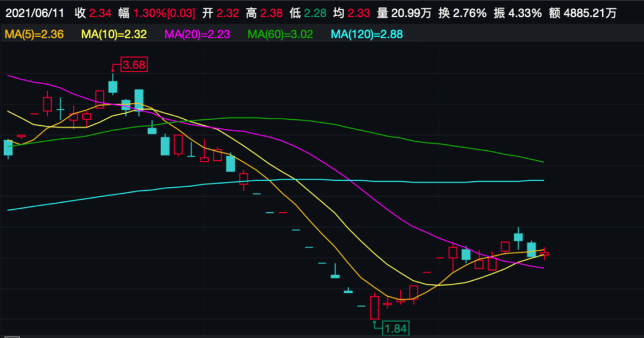Click the amplitude value 4.33%
The width and height of the screenshot is (644, 338).
tap(525, 13)
